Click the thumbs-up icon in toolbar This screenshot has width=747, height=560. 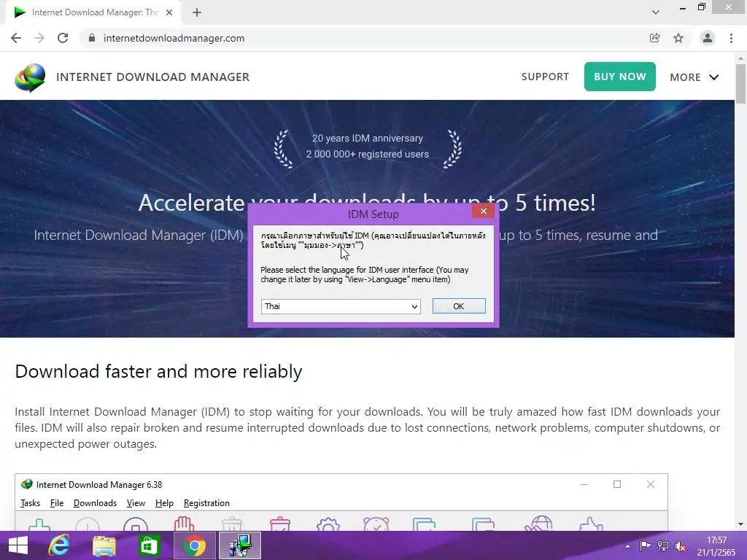coord(591,524)
